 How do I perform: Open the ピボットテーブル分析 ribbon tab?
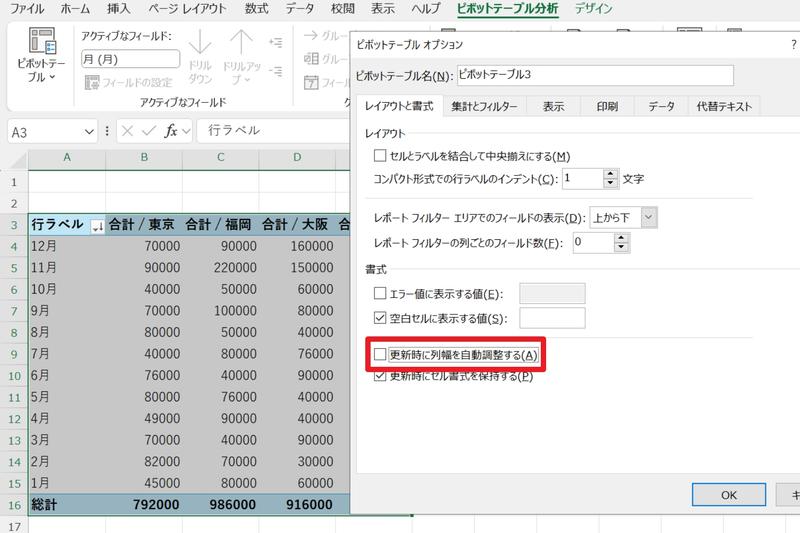(x=507, y=9)
